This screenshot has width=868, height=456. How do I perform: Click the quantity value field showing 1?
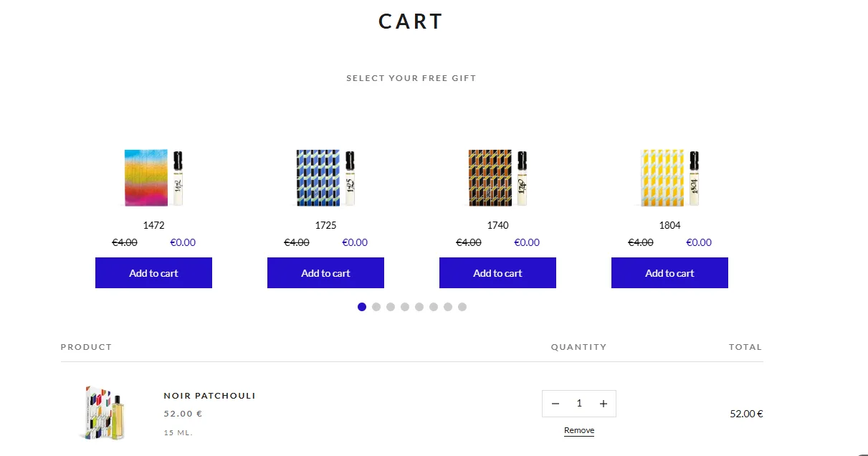(x=579, y=404)
